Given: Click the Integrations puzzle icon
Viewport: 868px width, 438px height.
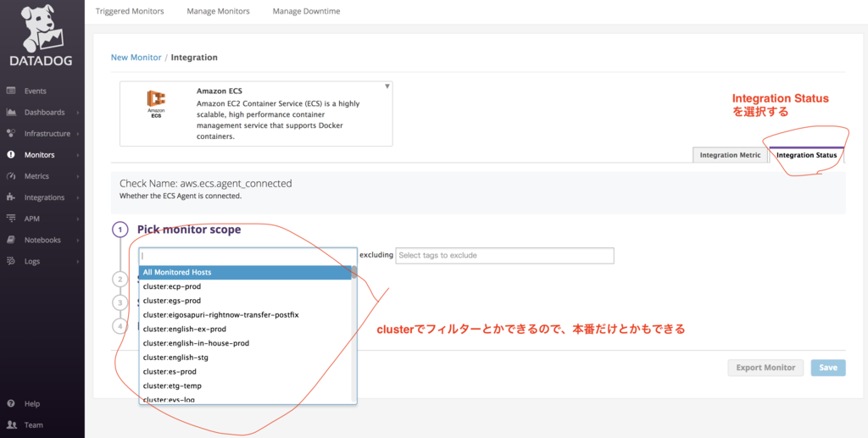Looking at the screenshot, I should pos(11,197).
